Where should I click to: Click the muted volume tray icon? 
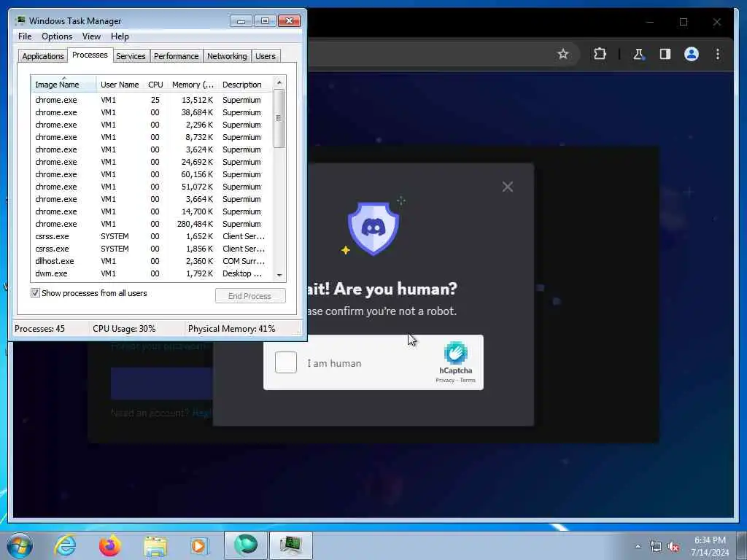pos(673,547)
